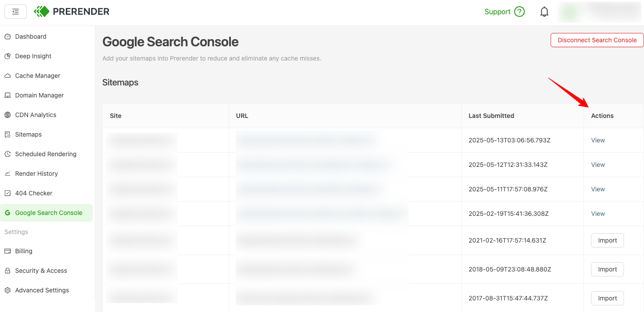View sitemap submitted 2025-05-13T03:06:56.793Z
644x312 pixels.
click(x=598, y=140)
